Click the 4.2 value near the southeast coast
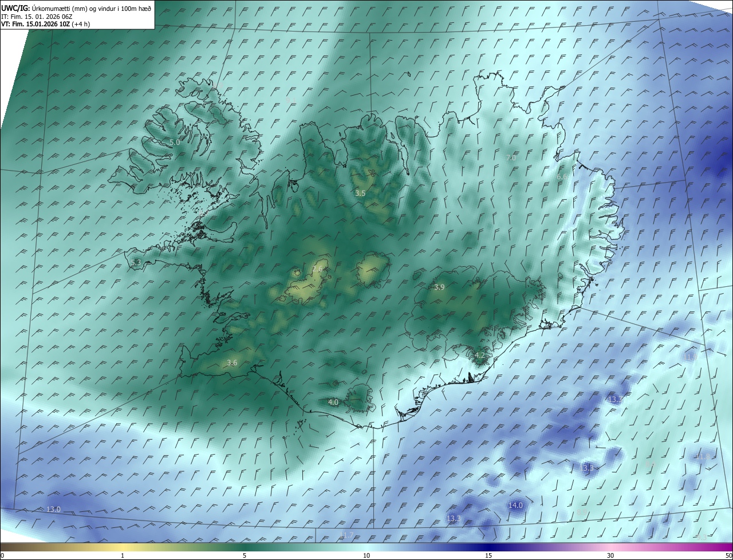 (x=480, y=355)
